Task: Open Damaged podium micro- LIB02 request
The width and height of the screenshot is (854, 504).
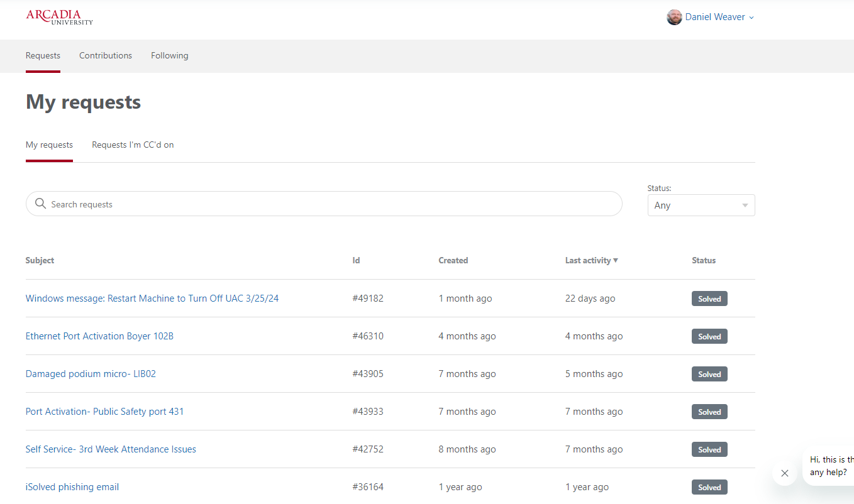Action: [91, 374]
